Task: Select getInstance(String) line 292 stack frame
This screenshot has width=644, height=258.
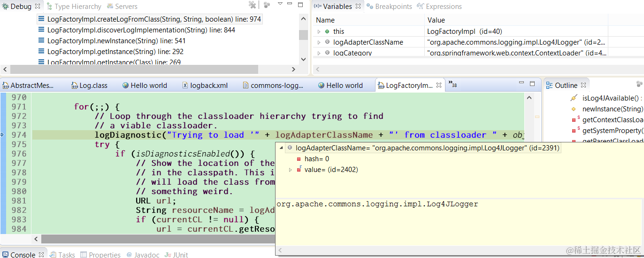Action: pos(115,52)
